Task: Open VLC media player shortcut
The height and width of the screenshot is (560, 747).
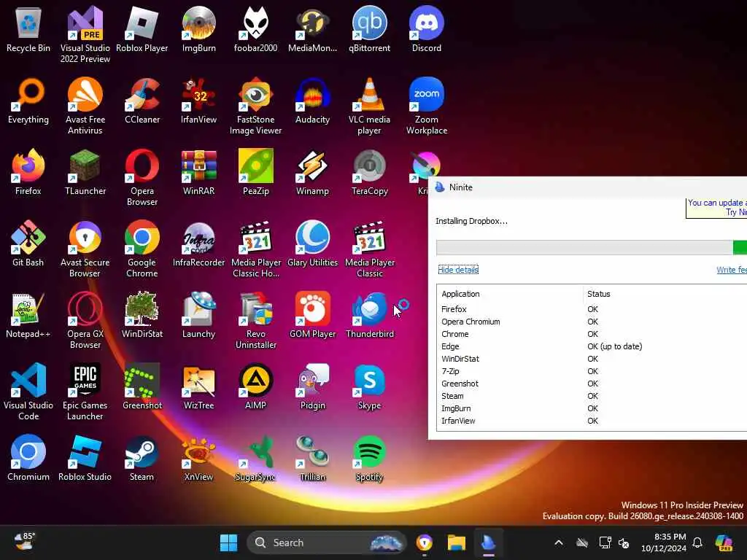Action: click(x=369, y=106)
